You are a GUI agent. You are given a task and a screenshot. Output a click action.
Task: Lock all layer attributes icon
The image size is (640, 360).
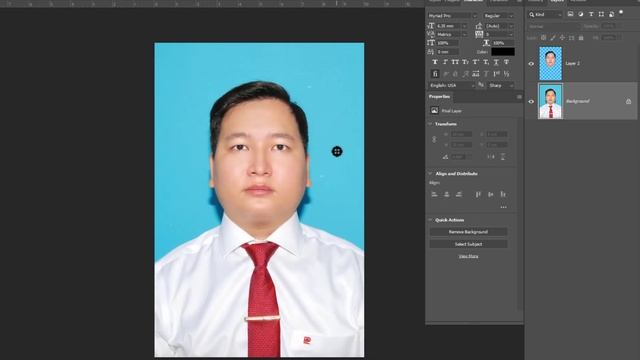(x=581, y=38)
